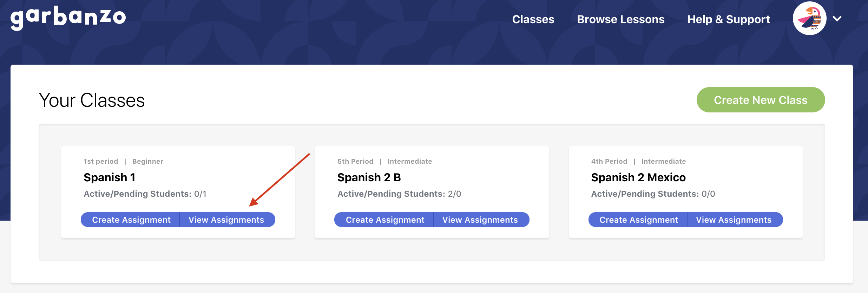Open the Spanish 2 Mexico class title
Viewport: 868px width, 293px height.
pos(638,177)
